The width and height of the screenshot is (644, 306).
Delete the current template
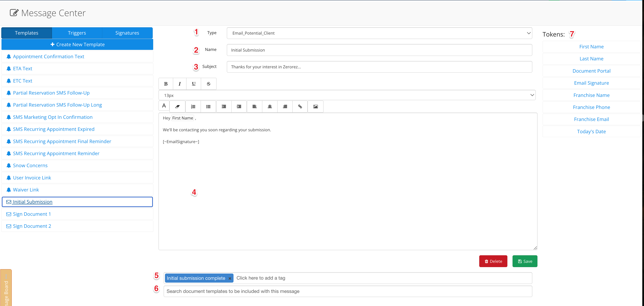point(493,261)
